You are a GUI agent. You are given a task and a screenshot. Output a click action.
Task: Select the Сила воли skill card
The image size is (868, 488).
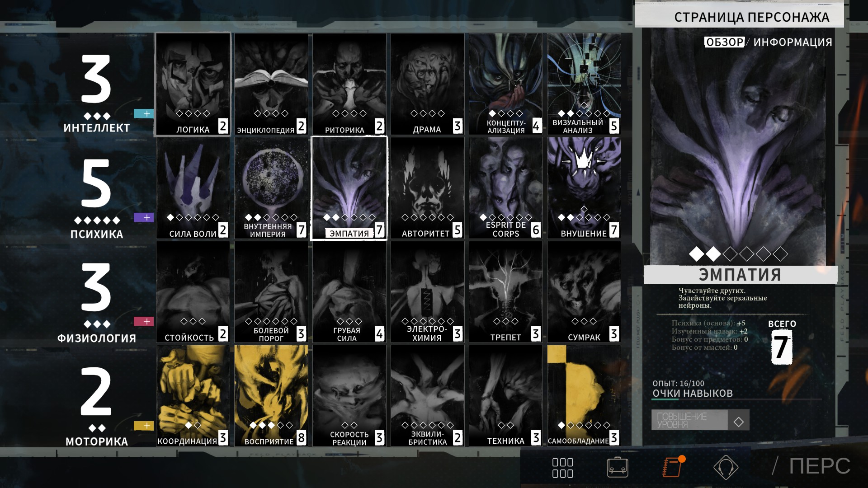[193, 188]
